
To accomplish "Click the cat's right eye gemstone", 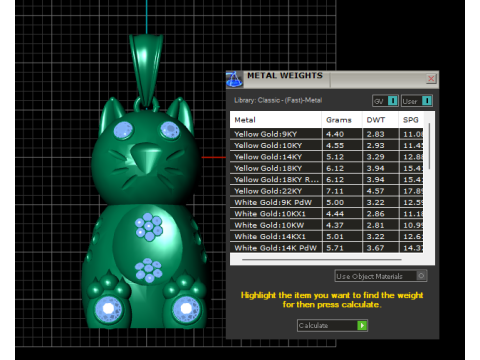I will coord(170,130).
